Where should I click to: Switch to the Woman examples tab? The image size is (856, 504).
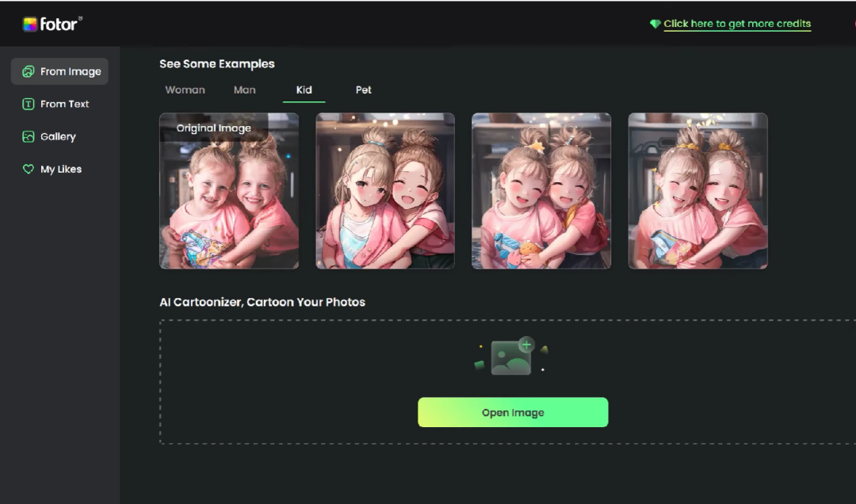point(185,90)
